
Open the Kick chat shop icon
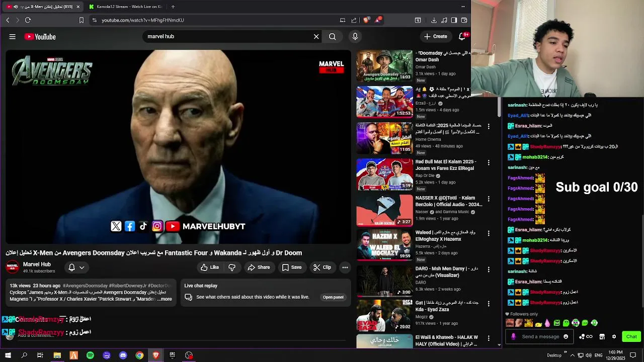[602, 337]
